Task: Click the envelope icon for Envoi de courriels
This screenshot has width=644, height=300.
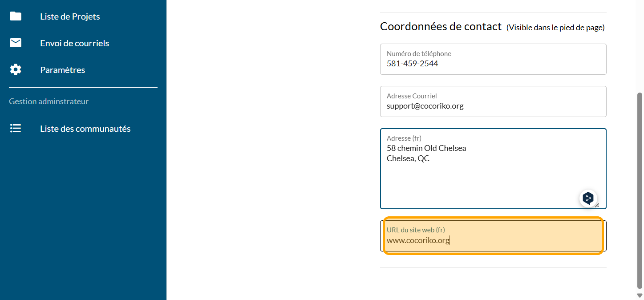Action: 16,43
